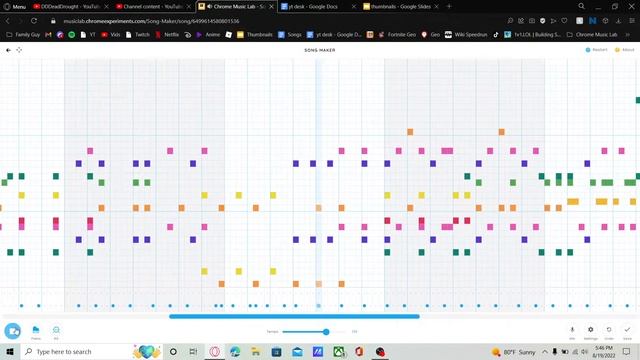This screenshot has width=640, height=360.
Task: Click the Save checkmark icon
Action: pyautogui.click(x=627, y=330)
